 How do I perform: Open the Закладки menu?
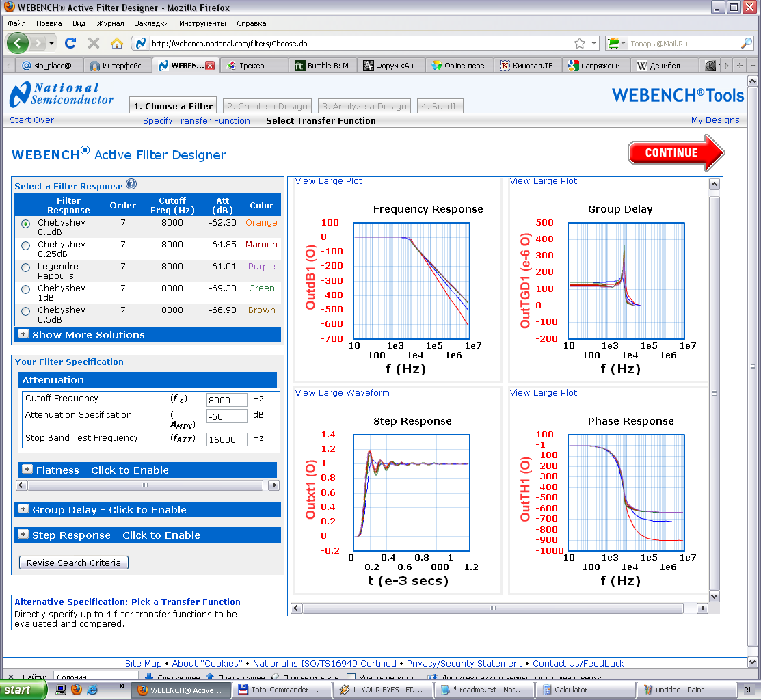point(151,23)
